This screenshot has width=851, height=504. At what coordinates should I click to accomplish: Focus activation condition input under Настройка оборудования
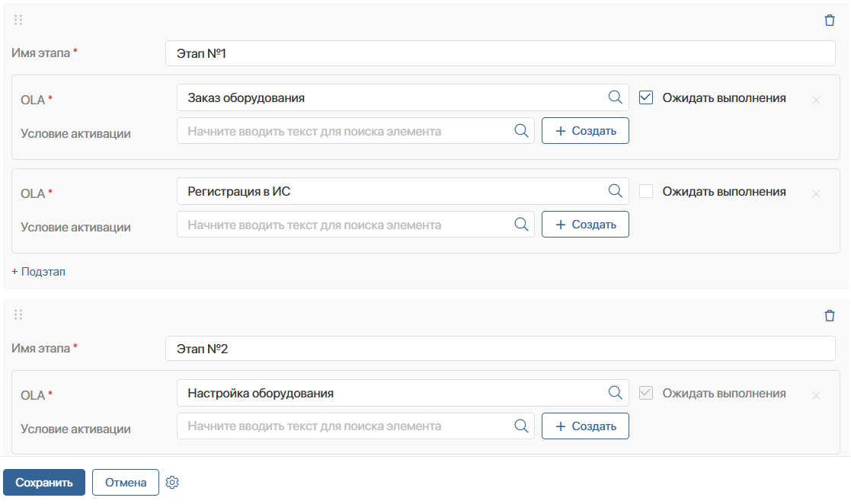coord(356,426)
